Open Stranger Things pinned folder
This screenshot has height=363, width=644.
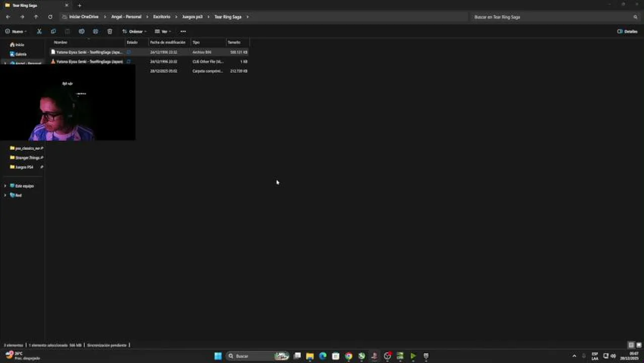[x=27, y=158]
